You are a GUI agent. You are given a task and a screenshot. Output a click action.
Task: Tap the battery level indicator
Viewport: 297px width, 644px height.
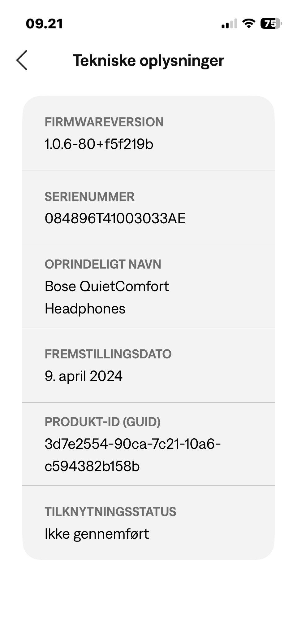271,24
